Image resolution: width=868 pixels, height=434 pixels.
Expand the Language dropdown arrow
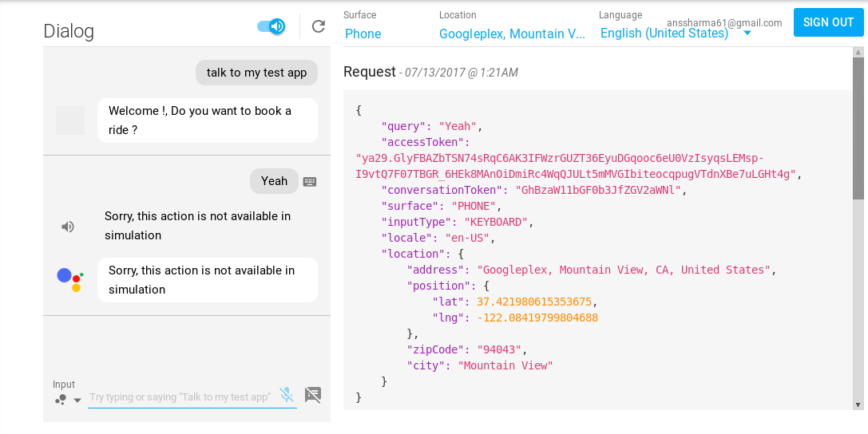click(747, 34)
